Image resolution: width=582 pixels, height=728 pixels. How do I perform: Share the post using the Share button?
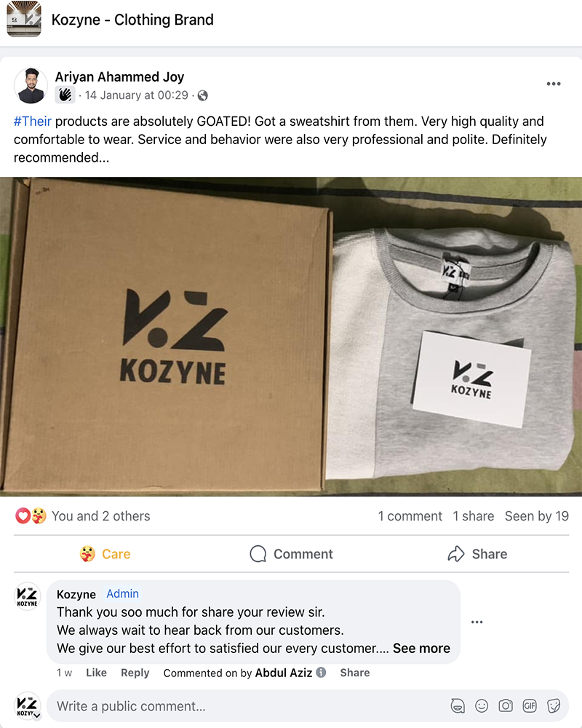(x=477, y=554)
